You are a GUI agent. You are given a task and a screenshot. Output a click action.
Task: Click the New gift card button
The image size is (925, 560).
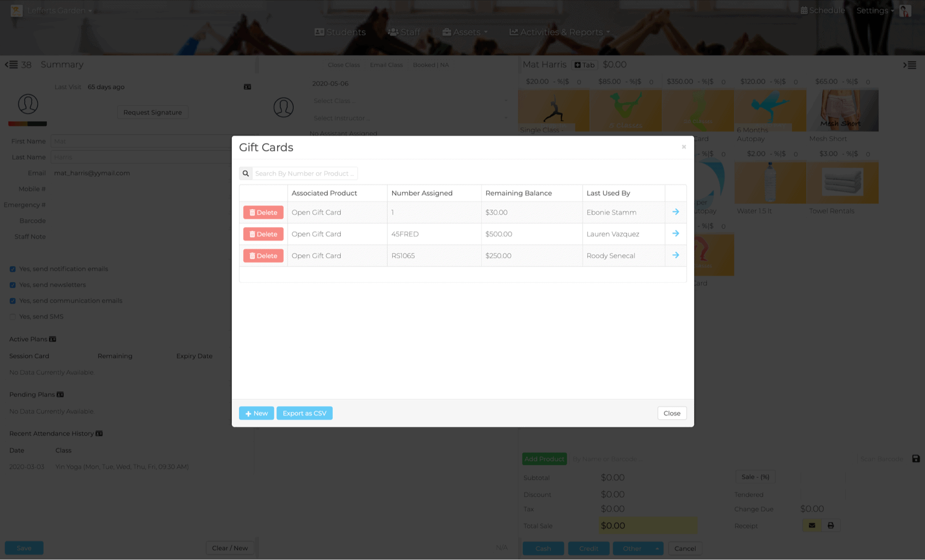coord(256,414)
